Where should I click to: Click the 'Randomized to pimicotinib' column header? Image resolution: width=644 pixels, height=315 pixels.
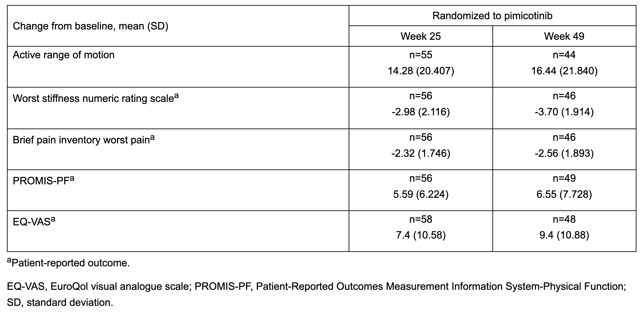[x=492, y=16]
